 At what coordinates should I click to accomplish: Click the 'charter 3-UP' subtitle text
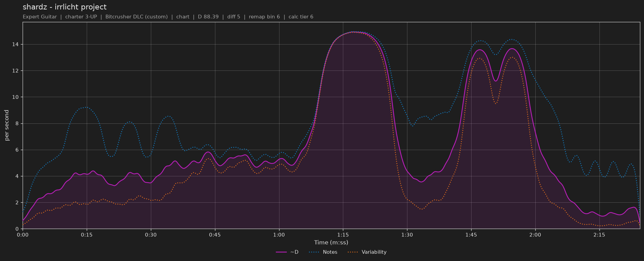point(81,17)
